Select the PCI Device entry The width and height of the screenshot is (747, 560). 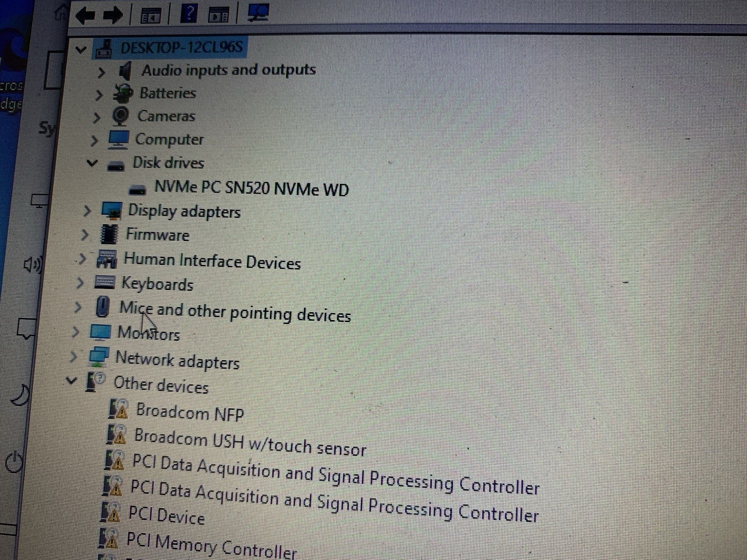coord(166,516)
